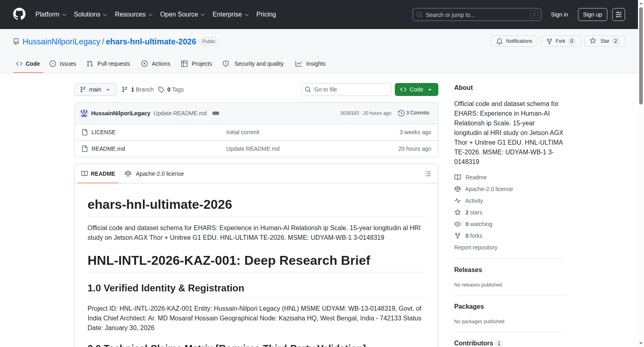Click the Sign in link
Screen dimensions: 644x347
[x=559, y=15]
